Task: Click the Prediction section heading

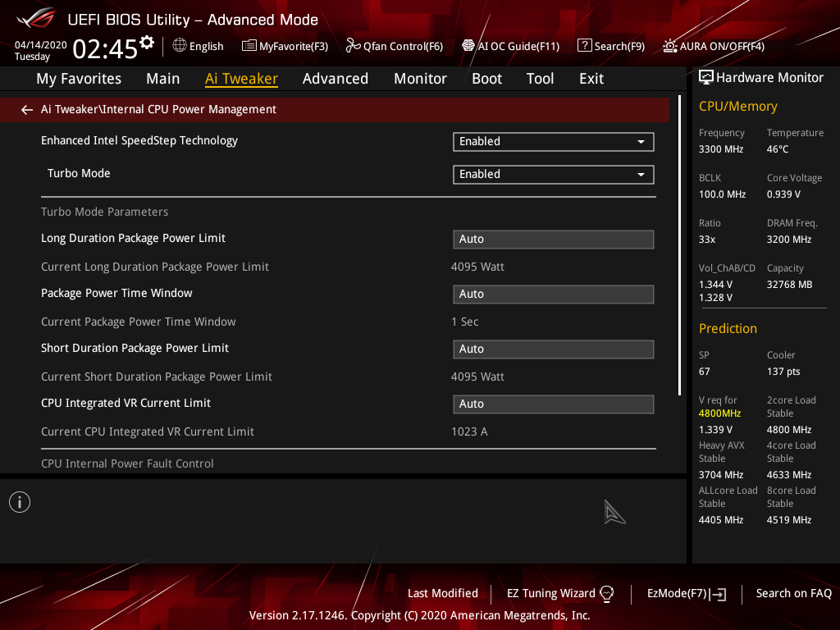Action: coord(728,329)
